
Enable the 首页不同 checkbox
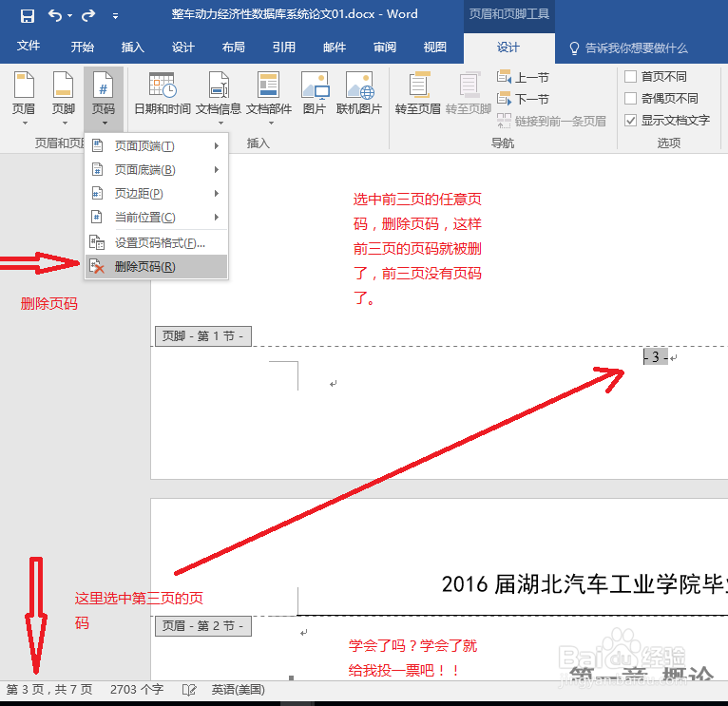[x=630, y=77]
